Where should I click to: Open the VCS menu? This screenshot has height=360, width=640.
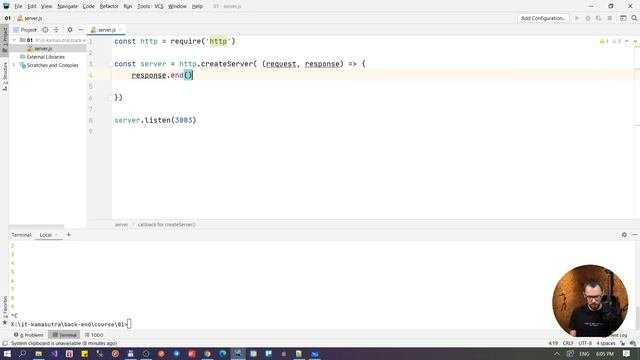tap(159, 7)
